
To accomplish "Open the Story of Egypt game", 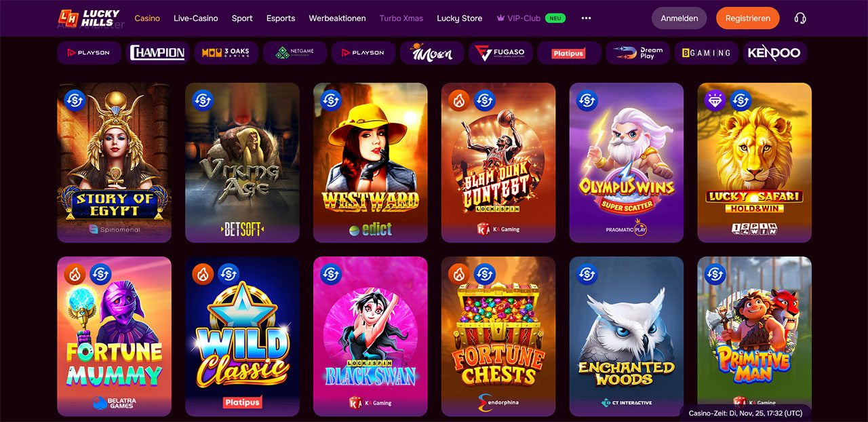I will click(115, 163).
